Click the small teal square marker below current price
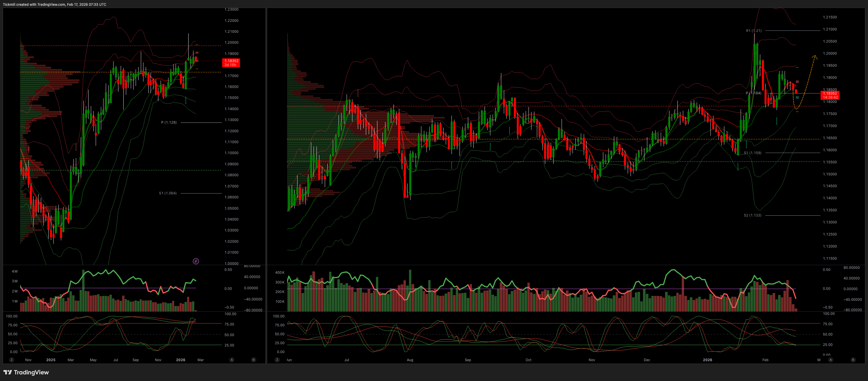The image size is (868, 381). coord(797,97)
